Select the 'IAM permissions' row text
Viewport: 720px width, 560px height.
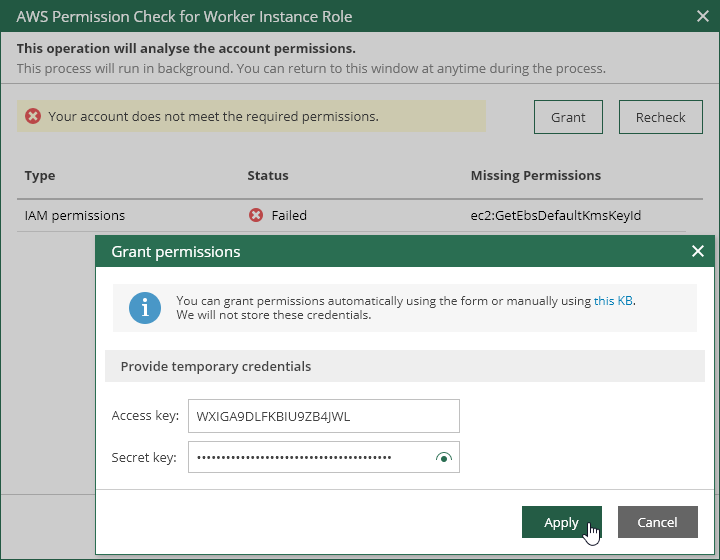pos(75,215)
